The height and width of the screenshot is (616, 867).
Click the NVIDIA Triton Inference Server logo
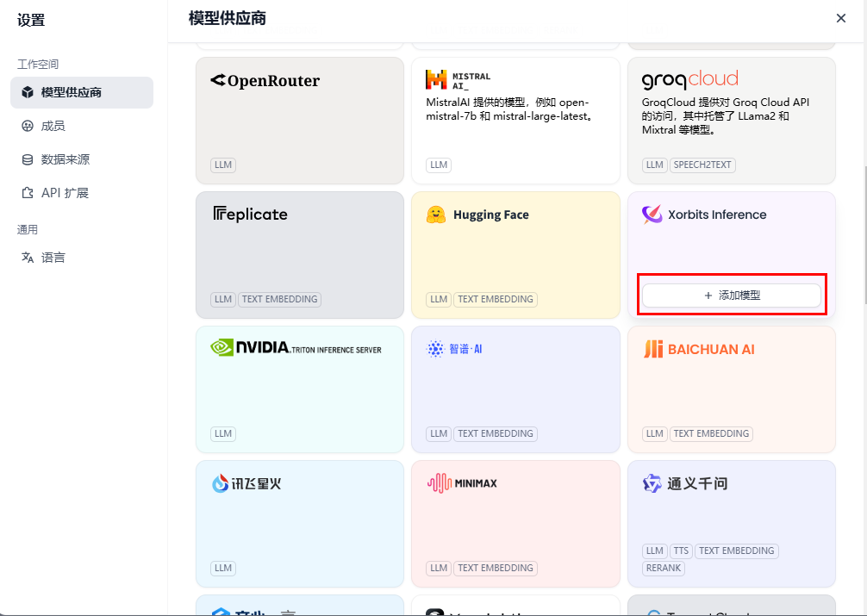[x=296, y=348]
